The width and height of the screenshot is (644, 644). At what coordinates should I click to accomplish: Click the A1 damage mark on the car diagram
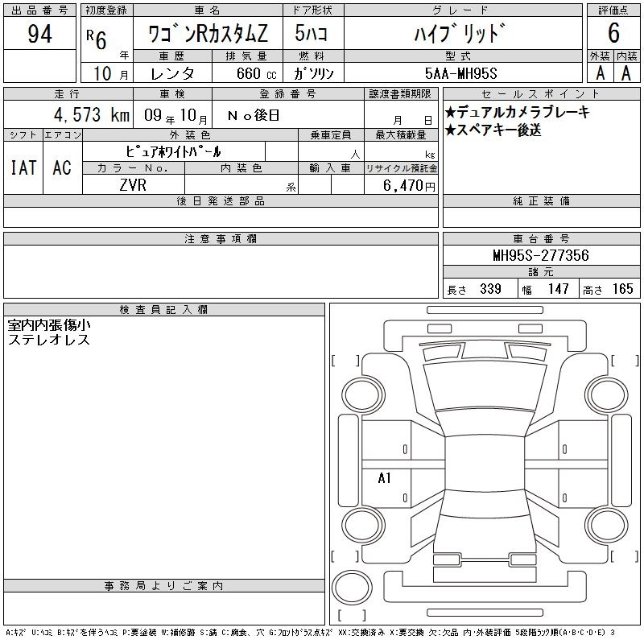pos(385,478)
